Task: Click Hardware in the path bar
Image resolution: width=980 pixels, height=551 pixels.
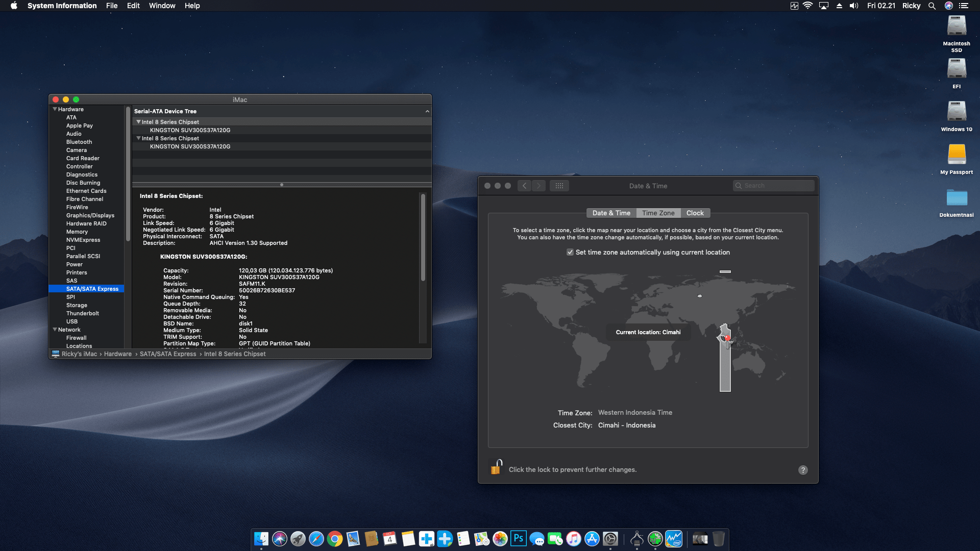Action: 118,354
